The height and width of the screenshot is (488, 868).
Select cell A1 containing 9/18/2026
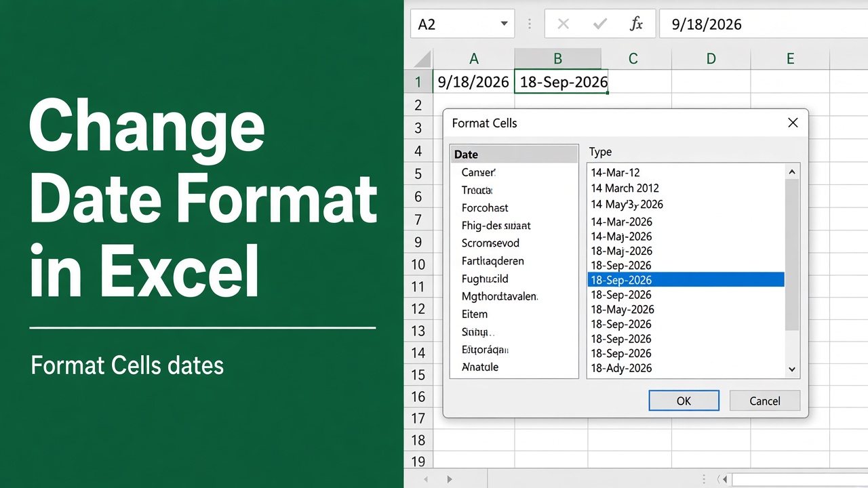coord(473,82)
